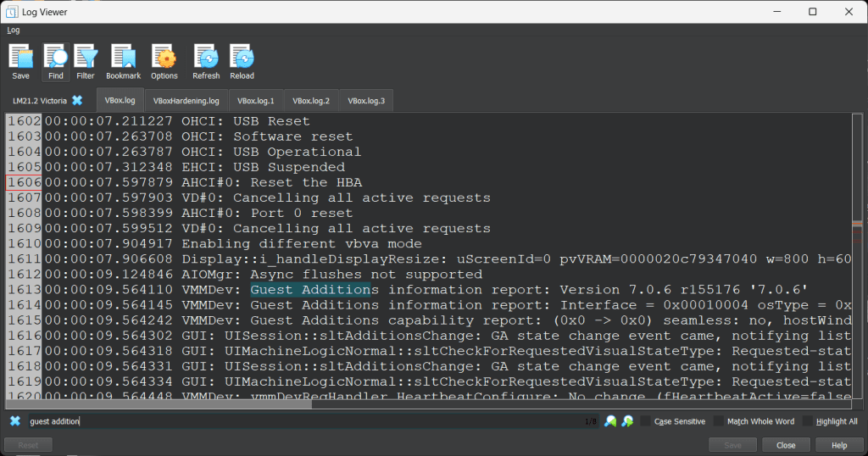Close the search bar with X icon
This screenshot has height=456, width=868.
coord(15,421)
